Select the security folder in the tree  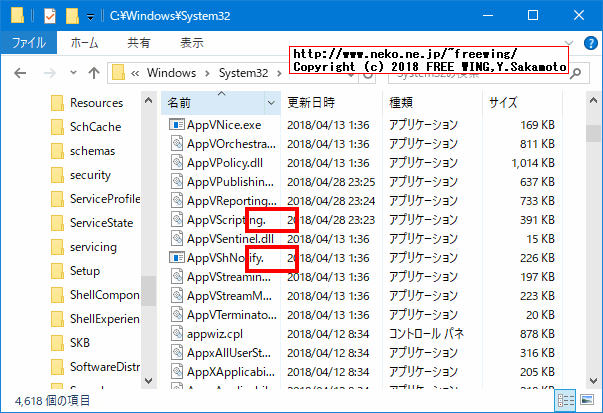click(x=81, y=175)
